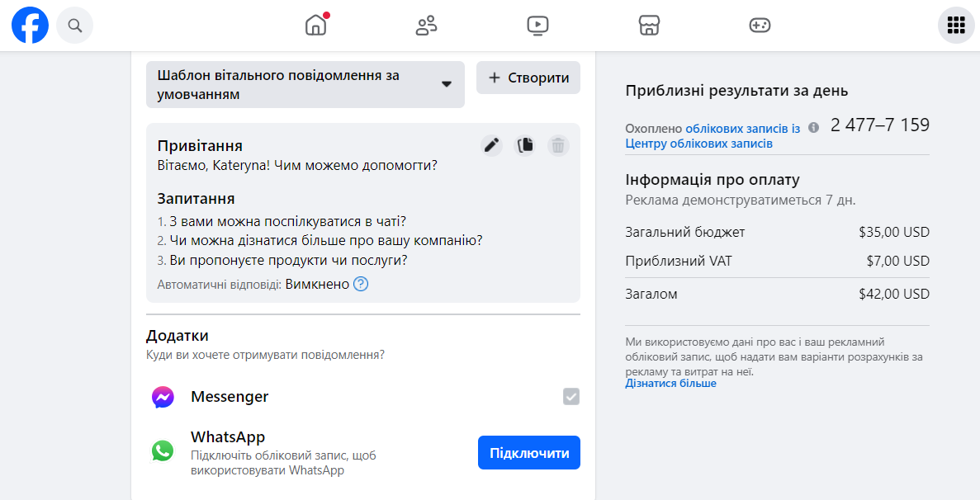Open the Facebook home feed icon
Image resolution: width=980 pixels, height=500 pixels.
[315, 25]
